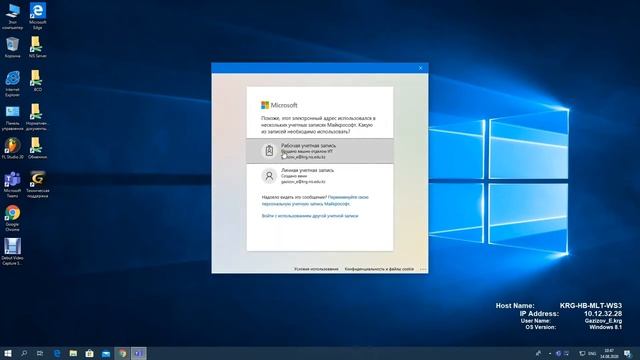Switch to Microsoft Teams on the taskbar

(138, 353)
